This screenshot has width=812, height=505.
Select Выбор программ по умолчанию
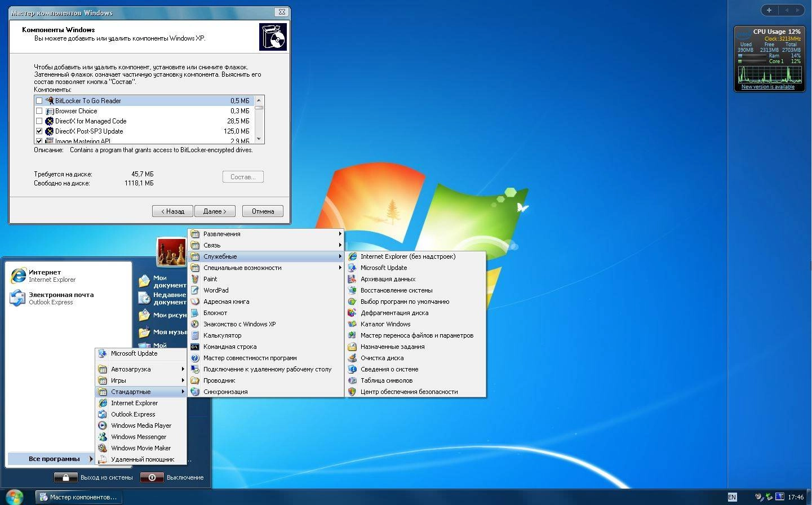point(416,302)
